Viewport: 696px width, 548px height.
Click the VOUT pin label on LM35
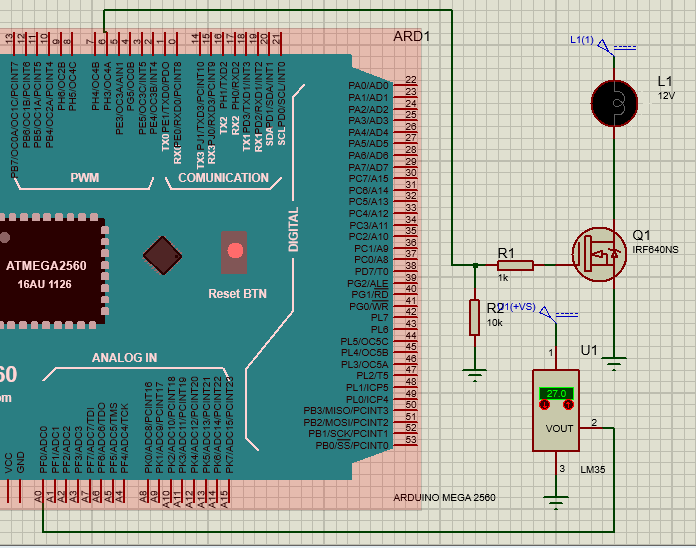point(559,429)
